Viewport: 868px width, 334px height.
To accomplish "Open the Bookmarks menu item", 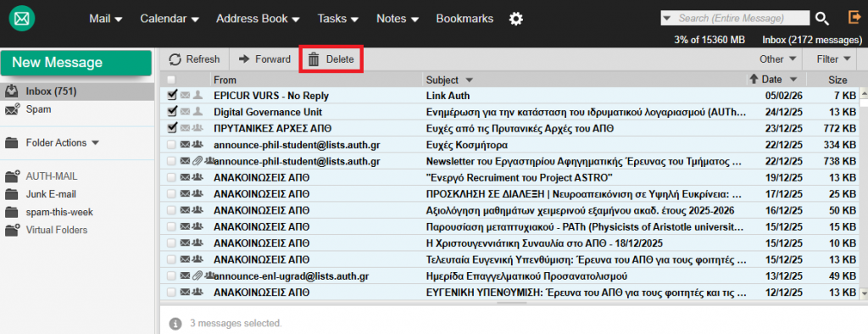I will (x=465, y=19).
